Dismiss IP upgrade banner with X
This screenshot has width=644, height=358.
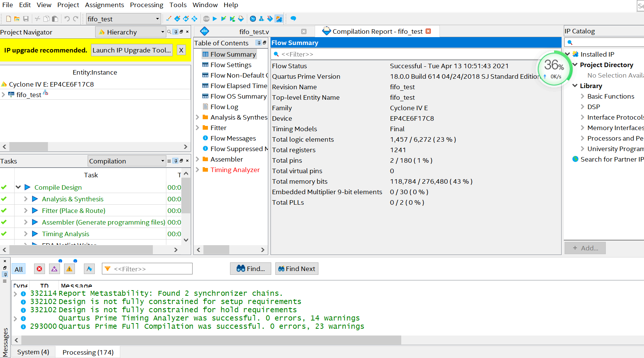point(181,50)
